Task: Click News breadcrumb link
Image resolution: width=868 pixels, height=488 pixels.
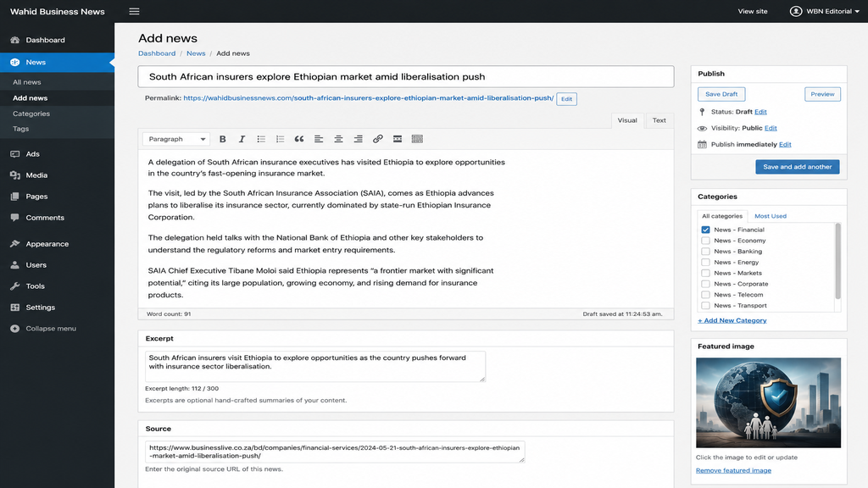Action: tap(196, 53)
